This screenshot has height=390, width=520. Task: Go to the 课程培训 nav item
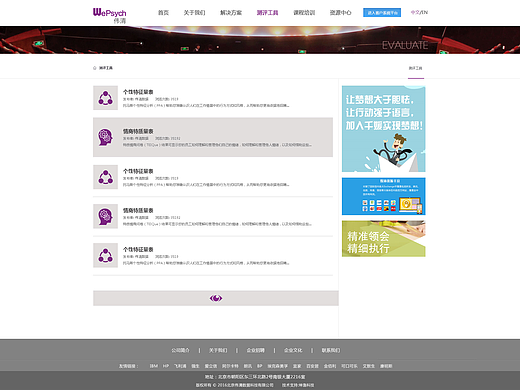pos(304,13)
